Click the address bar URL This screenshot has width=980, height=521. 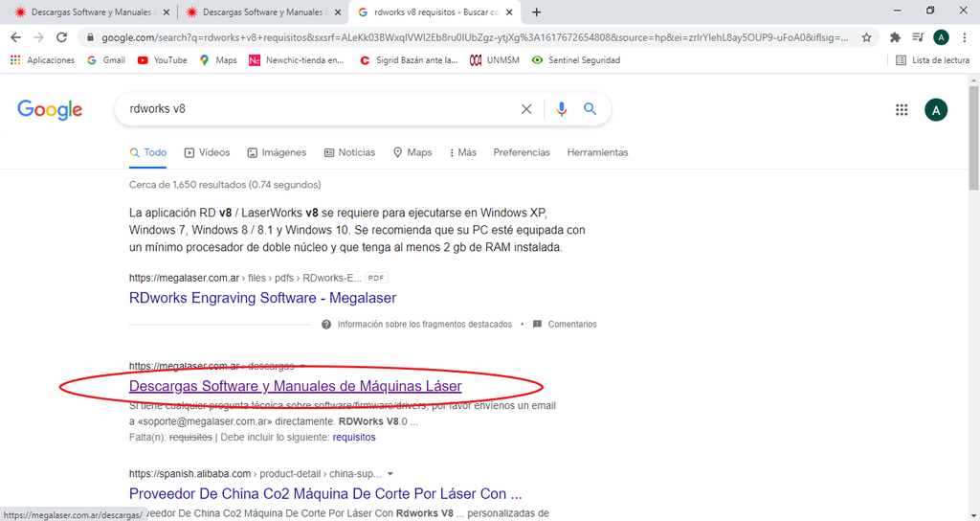pos(475,37)
